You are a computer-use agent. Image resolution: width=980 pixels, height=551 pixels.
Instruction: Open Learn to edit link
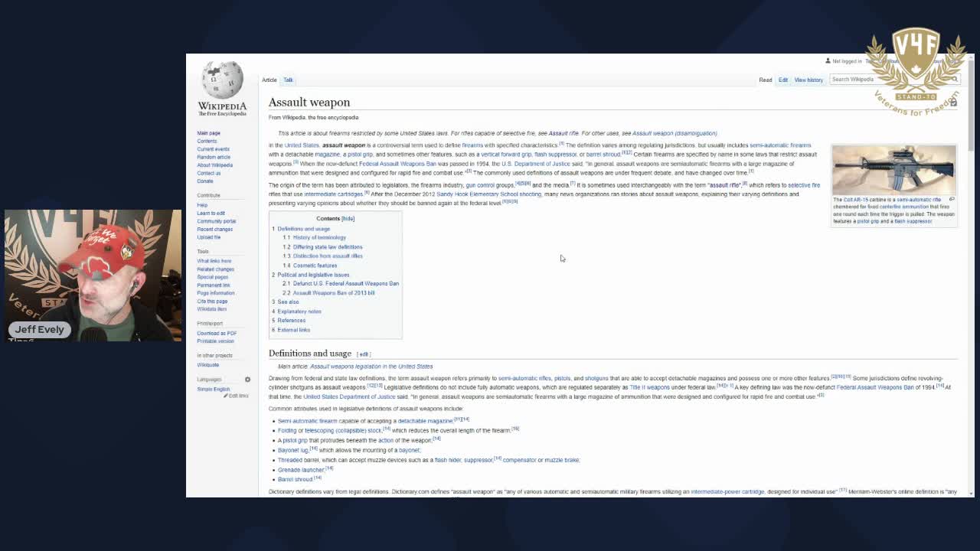[x=211, y=214]
